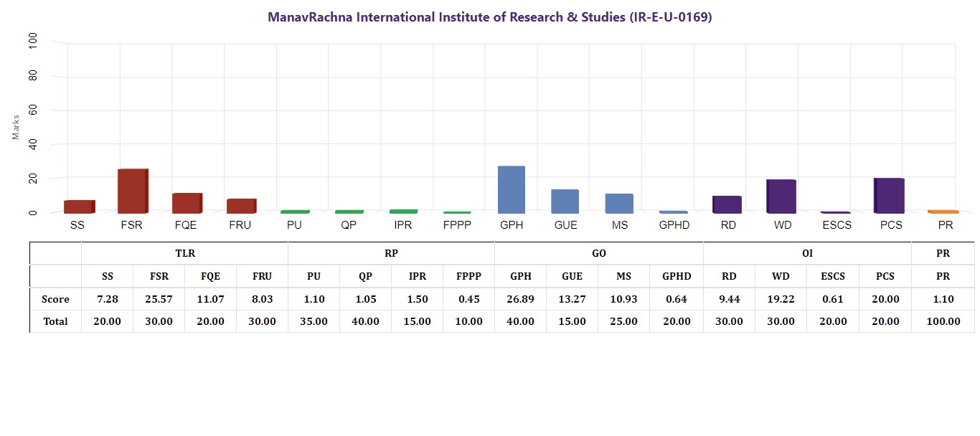
Task: Select the purple RD bar
Action: pos(727,204)
